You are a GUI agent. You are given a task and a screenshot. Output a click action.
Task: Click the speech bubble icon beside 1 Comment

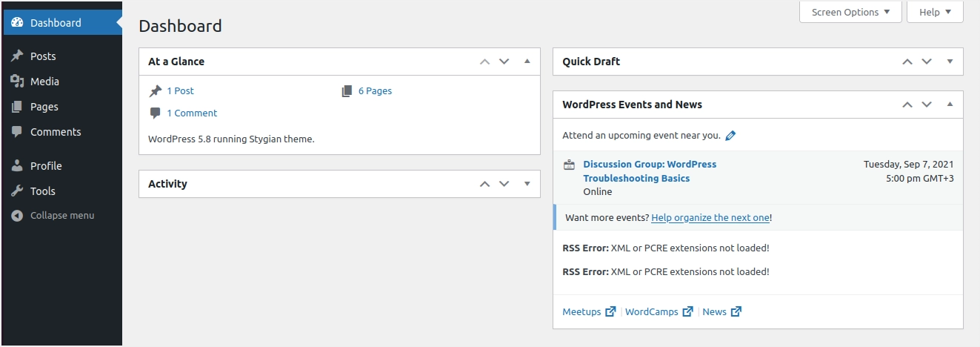click(156, 113)
